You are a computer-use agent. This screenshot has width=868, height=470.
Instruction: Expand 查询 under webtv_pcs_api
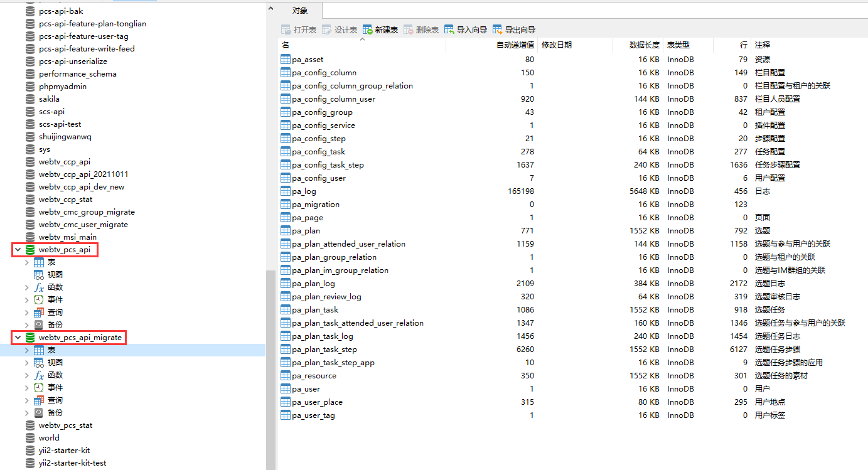click(x=26, y=312)
